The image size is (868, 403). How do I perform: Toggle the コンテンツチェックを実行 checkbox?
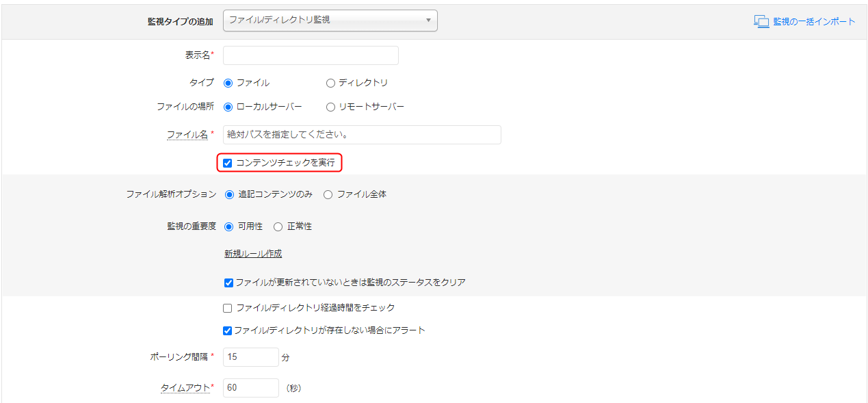click(x=228, y=164)
